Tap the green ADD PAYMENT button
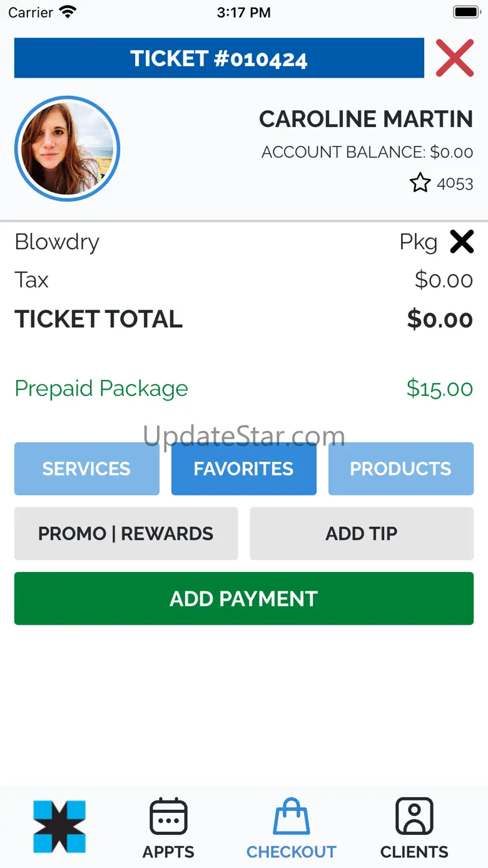Screen dimensions: 488x868 pyautogui.click(x=243, y=599)
